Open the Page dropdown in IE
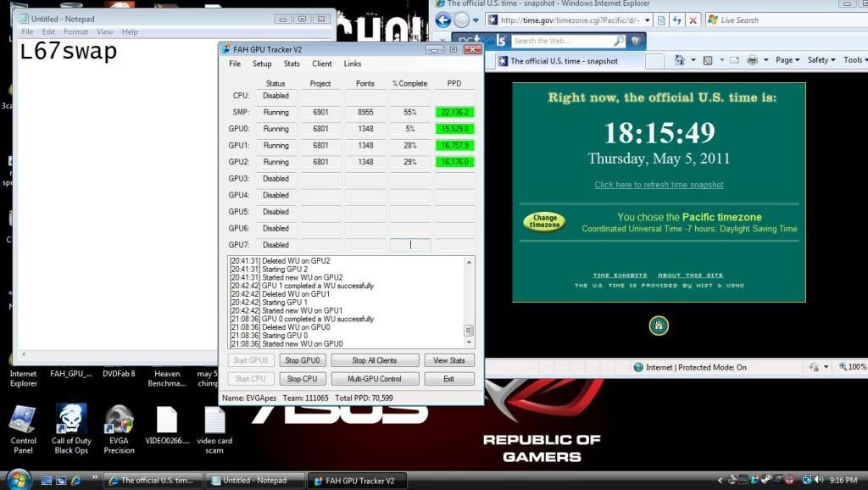The image size is (868, 490). pyautogui.click(x=787, y=60)
